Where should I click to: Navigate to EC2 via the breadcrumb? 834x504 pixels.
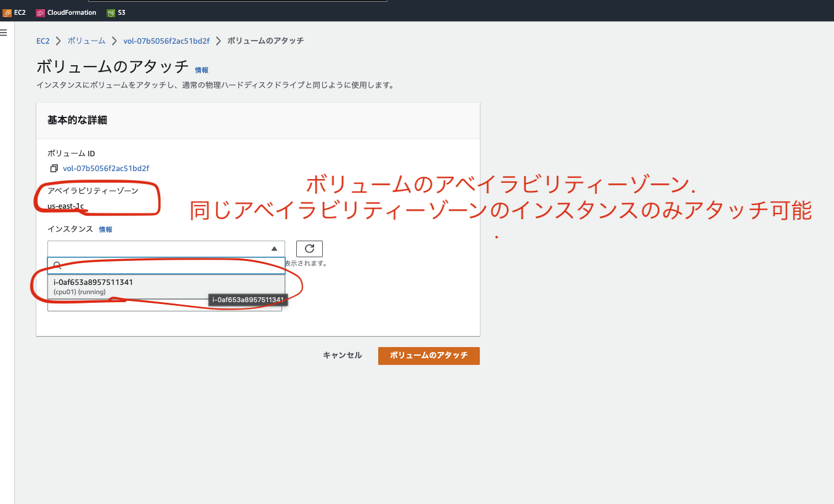pos(43,41)
